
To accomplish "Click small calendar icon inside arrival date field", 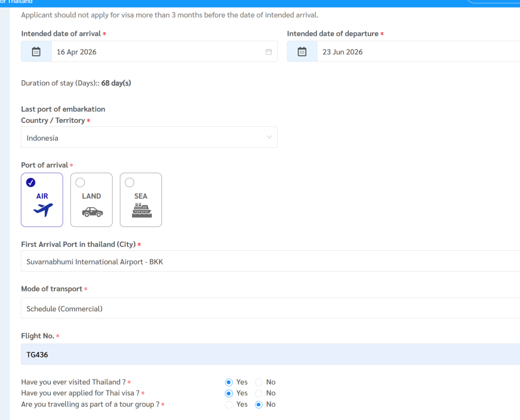I will [x=269, y=52].
